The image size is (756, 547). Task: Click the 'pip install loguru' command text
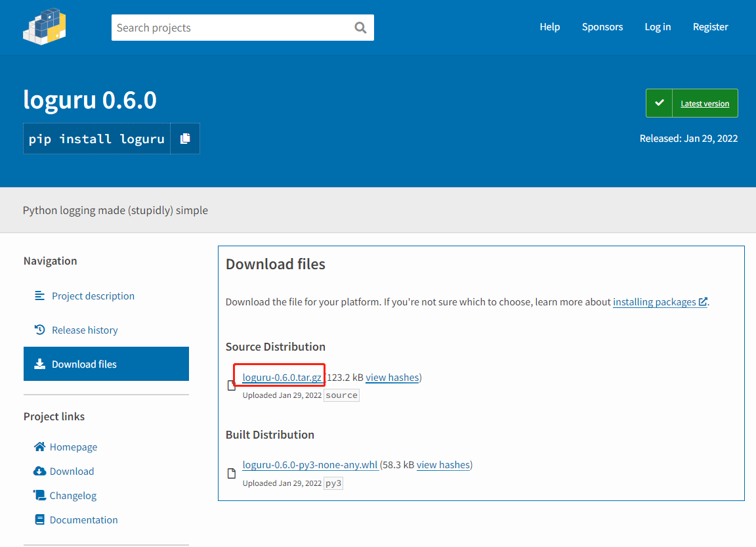[96, 139]
